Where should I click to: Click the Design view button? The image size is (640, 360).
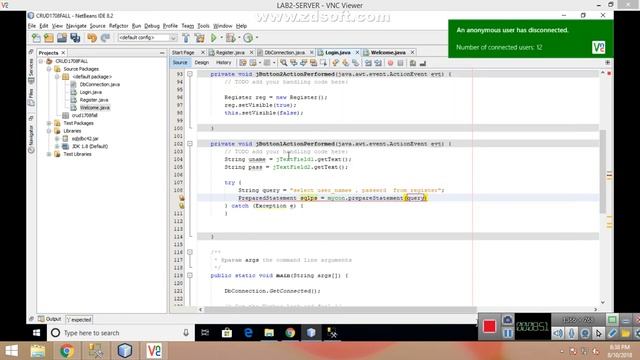201,63
